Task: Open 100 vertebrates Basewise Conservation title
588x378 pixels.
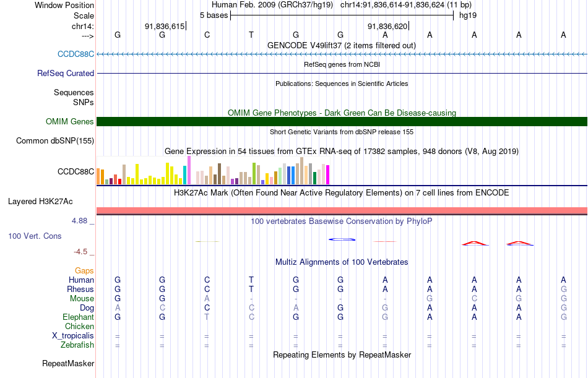Action: 342,221
